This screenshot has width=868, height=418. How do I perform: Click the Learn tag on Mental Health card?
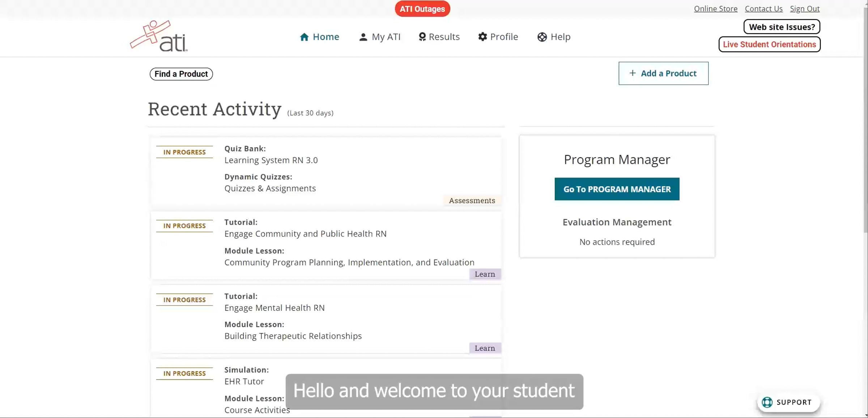click(x=485, y=348)
